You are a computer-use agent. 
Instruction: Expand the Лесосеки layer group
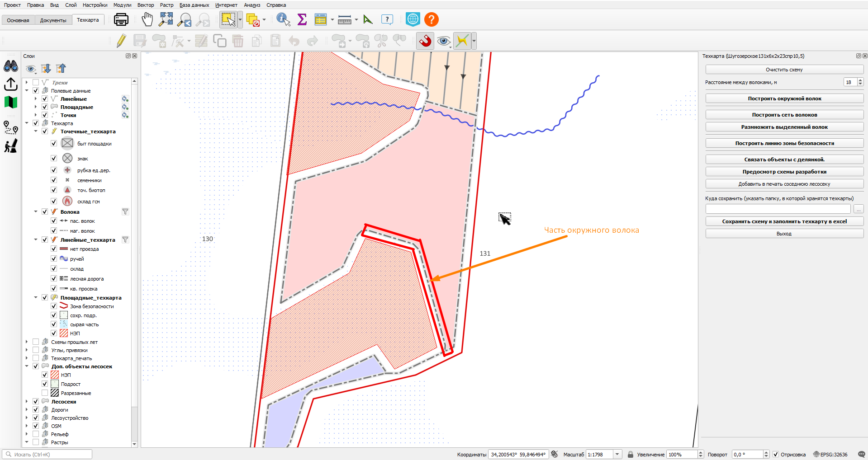pyautogui.click(x=27, y=402)
